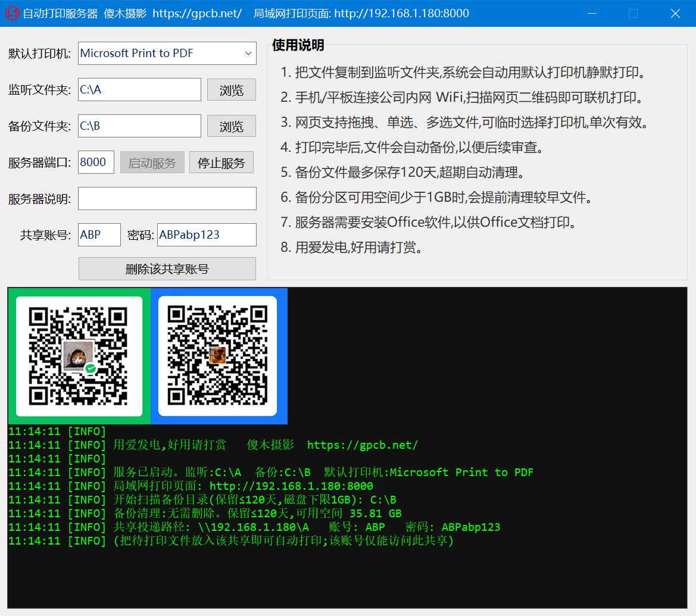Click the LAN print page URL in log
The height and width of the screenshot is (616, 696).
point(291,486)
